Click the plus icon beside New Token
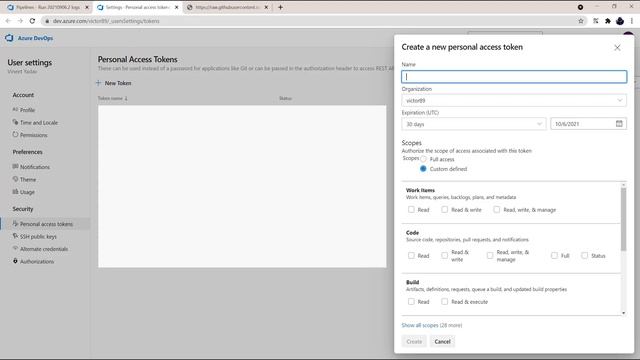This screenshot has width=640, height=360. pyautogui.click(x=98, y=83)
